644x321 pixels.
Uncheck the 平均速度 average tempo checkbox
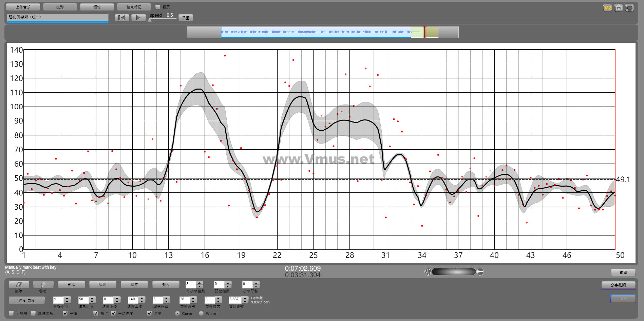tap(113, 313)
